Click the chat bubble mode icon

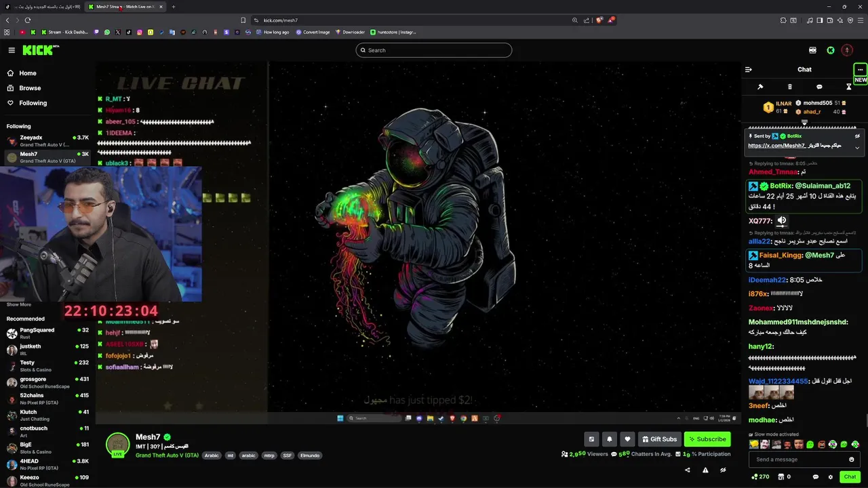pos(819,87)
